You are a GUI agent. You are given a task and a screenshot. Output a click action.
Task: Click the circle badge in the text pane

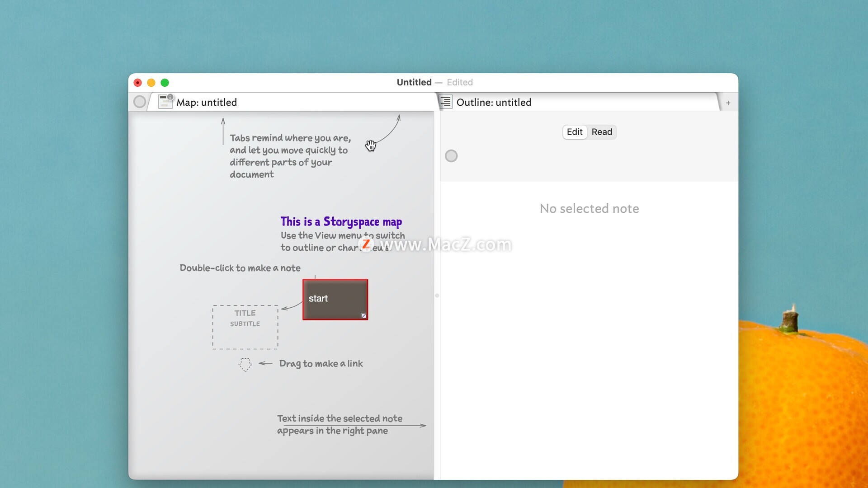point(451,156)
